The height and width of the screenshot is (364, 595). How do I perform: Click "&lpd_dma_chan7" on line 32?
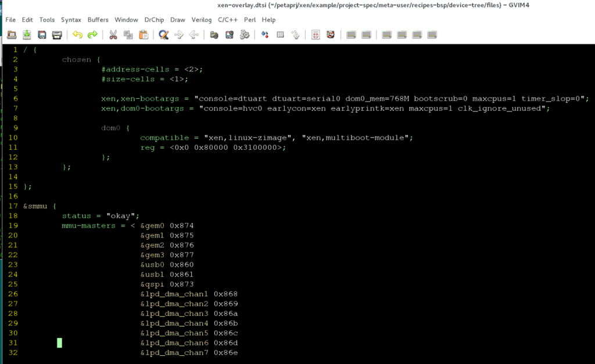point(174,352)
